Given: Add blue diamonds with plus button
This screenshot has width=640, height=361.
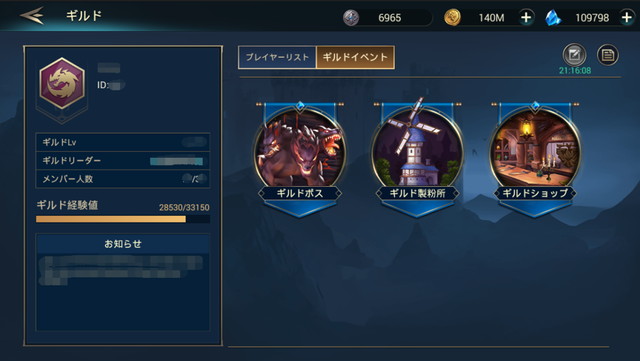Looking at the screenshot, I should point(627,18).
